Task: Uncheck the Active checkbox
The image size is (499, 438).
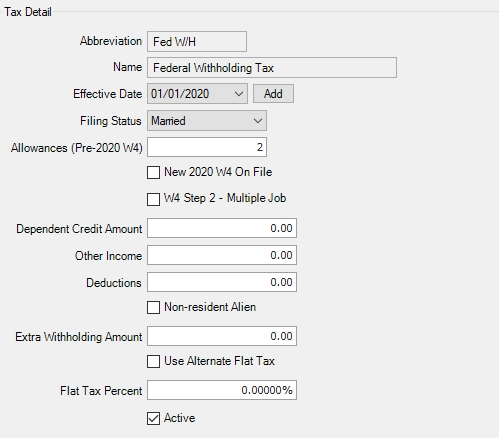Action: [x=153, y=419]
